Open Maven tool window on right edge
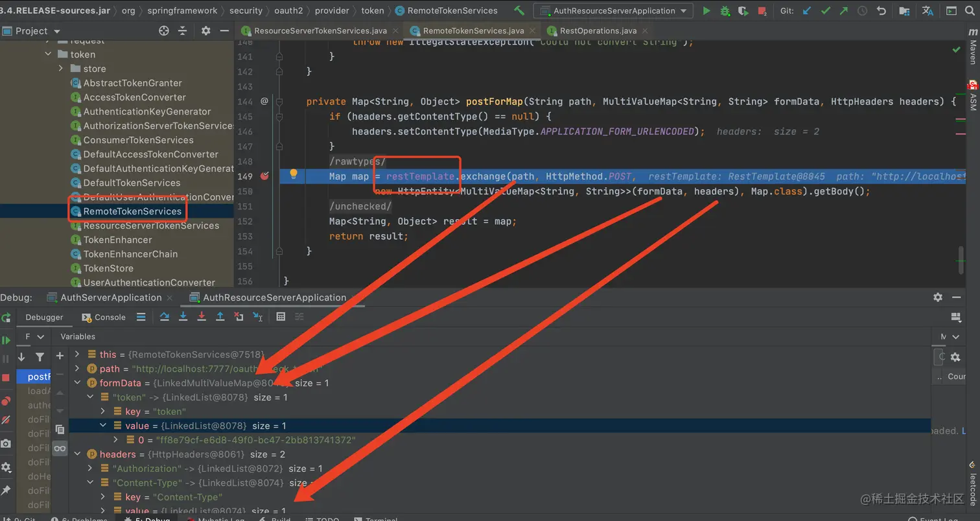Screen dimensions: 980x521 (973, 47)
